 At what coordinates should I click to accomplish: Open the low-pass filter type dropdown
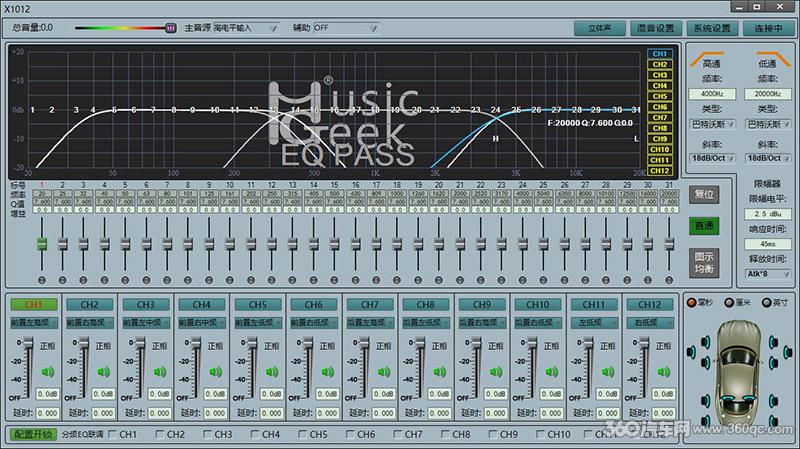tap(768, 124)
